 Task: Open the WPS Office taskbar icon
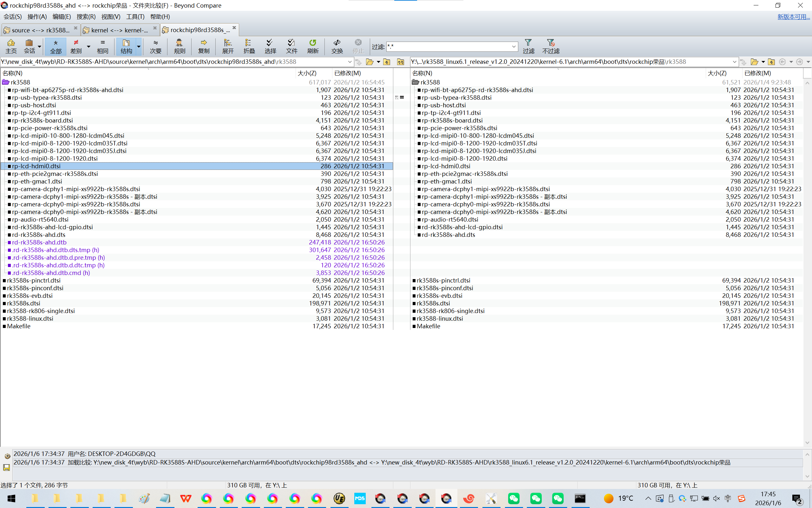(x=186, y=498)
